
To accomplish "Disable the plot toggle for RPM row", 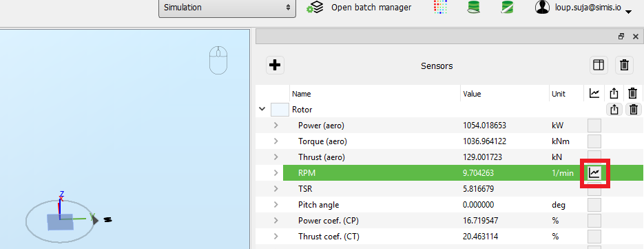I will coord(594,173).
